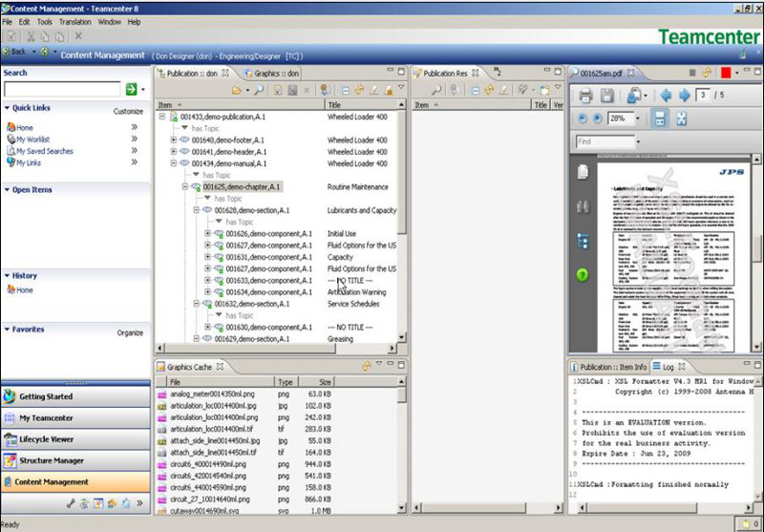Expand node 001626,demo-component,A.1
This screenshot has width=764, height=532.
(x=207, y=234)
